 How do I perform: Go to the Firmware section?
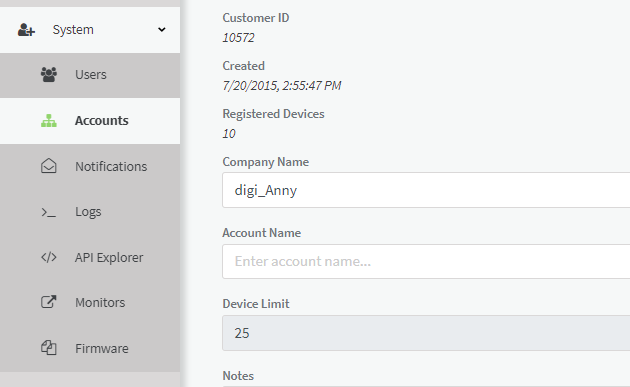click(x=90, y=348)
